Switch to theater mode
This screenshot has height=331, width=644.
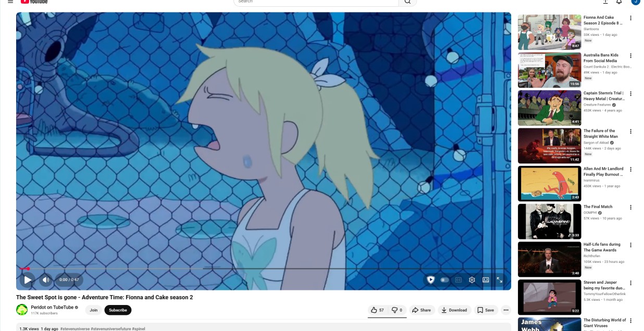486,279
